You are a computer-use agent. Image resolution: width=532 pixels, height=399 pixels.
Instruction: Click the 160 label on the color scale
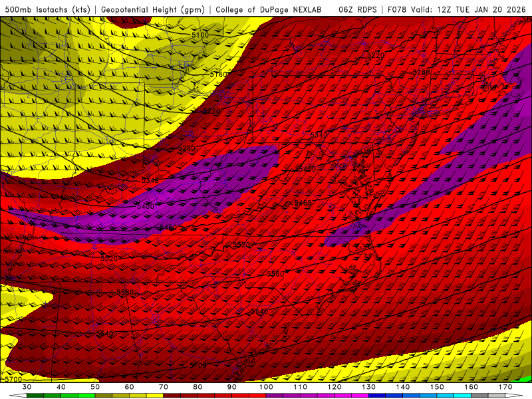pos(471,387)
